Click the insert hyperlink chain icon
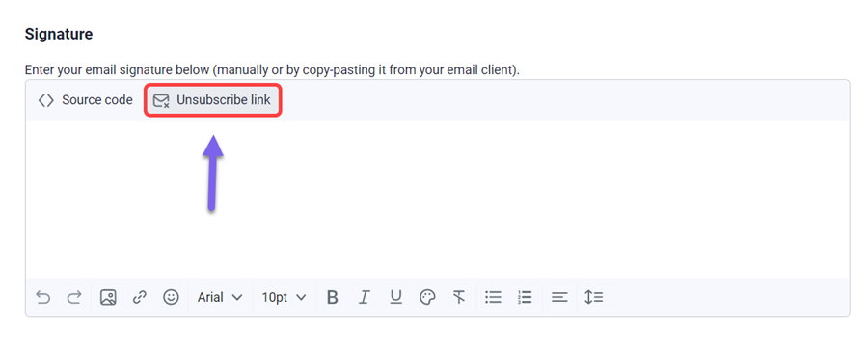The image size is (868, 351). [140, 297]
